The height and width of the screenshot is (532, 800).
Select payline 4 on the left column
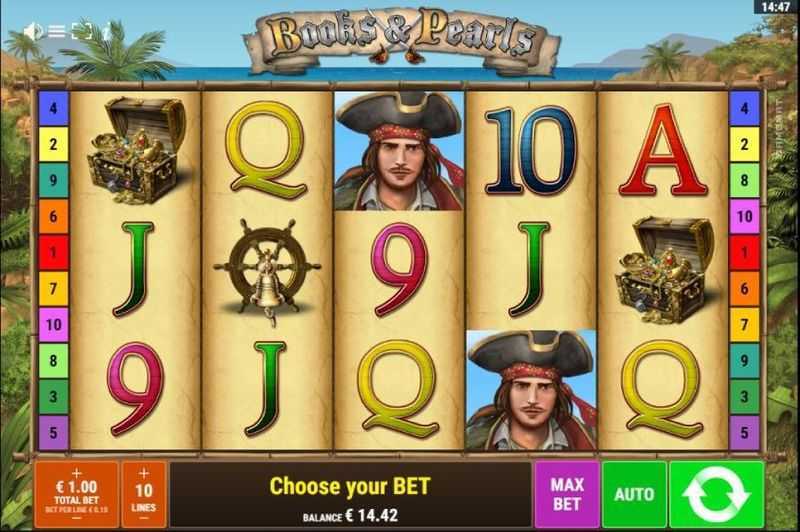(x=54, y=108)
